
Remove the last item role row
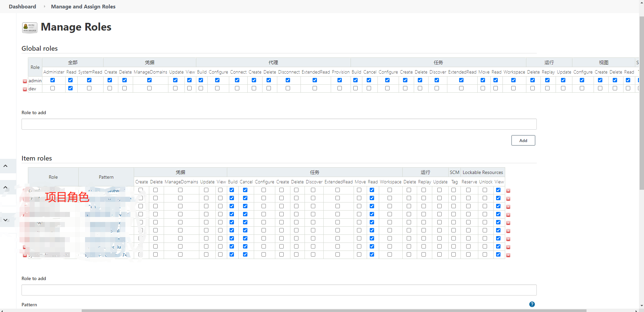pyautogui.click(x=508, y=255)
